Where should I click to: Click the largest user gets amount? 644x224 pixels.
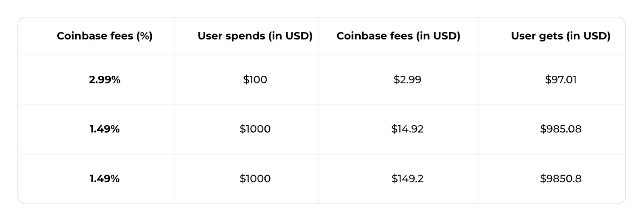pyautogui.click(x=561, y=178)
